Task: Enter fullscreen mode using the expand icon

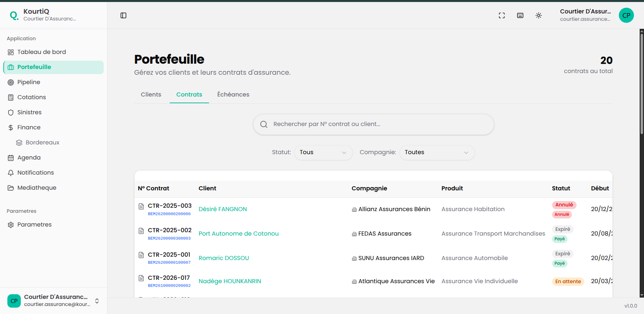Action: pyautogui.click(x=502, y=15)
